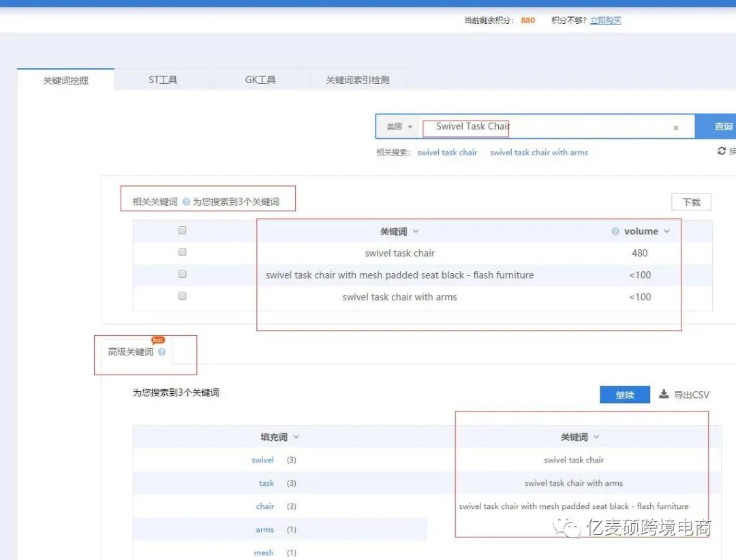Expand the 关键词 column sort arrow in top table

point(416,232)
